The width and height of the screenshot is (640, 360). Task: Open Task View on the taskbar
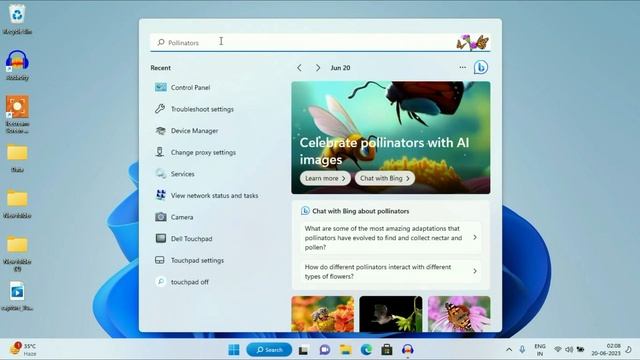point(303,350)
